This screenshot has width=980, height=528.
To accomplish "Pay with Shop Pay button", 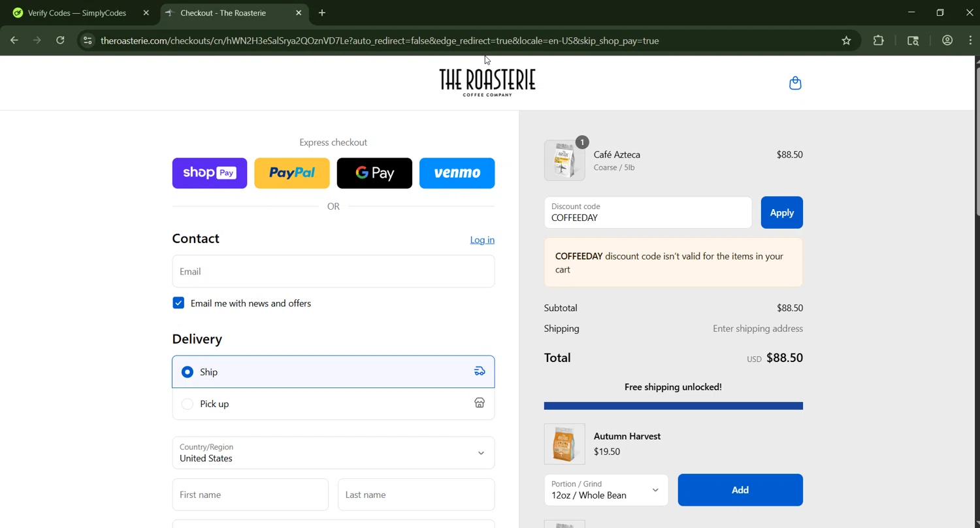I will 210,173.
